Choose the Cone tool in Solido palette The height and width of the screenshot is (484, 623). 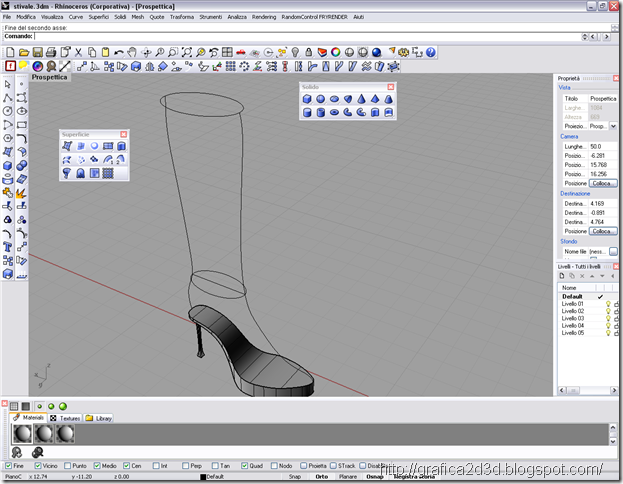[361, 99]
